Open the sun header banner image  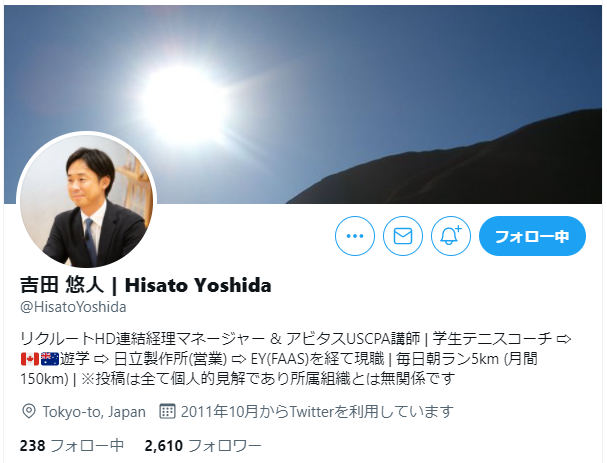pyautogui.click(x=303, y=105)
